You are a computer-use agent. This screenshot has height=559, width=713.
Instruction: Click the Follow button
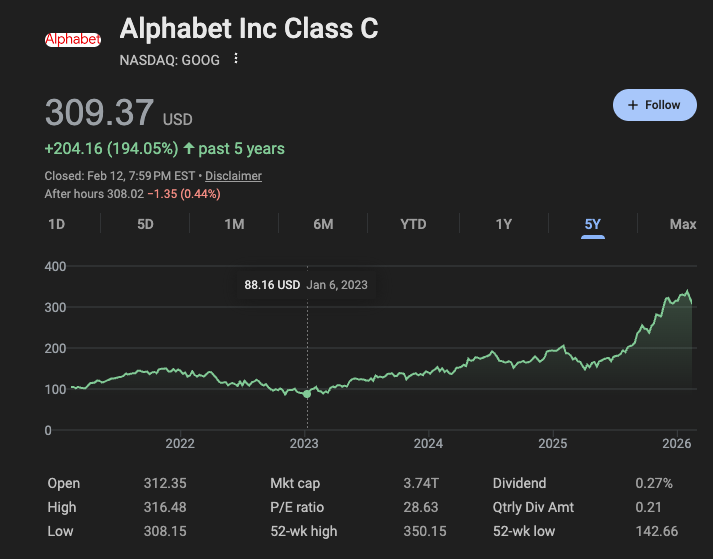click(654, 105)
